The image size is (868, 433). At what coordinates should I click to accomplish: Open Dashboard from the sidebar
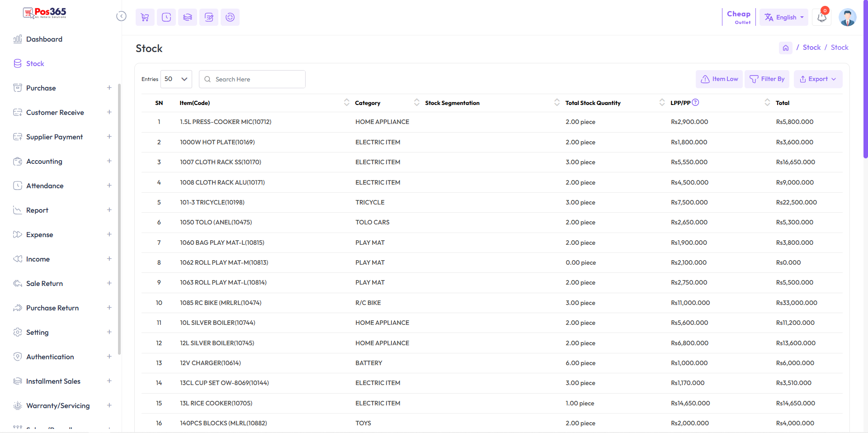44,39
